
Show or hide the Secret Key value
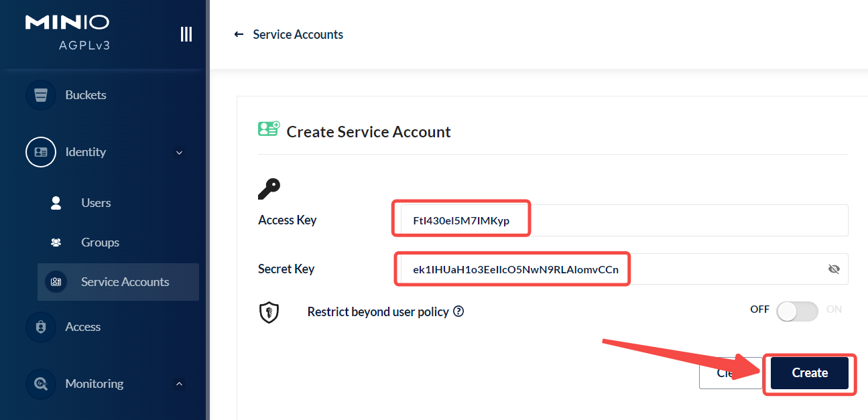click(834, 269)
